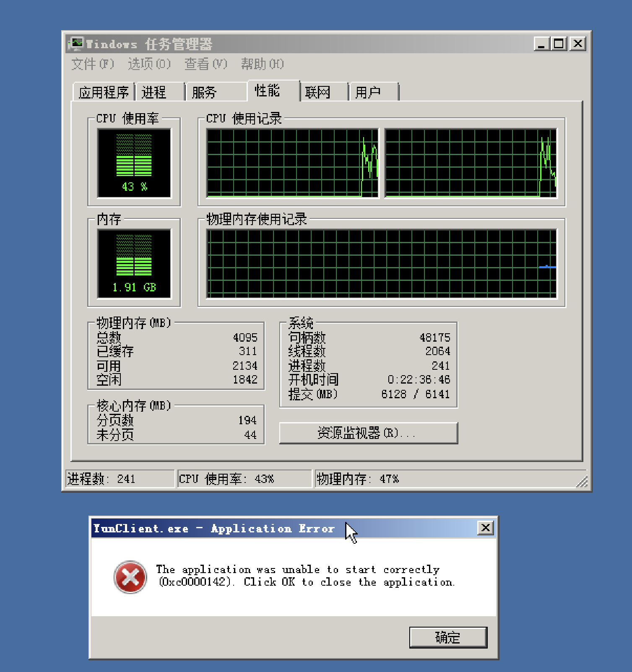Close the TunClient.exe error dialog
Screen dimensions: 632x672
pyautogui.click(x=486, y=528)
